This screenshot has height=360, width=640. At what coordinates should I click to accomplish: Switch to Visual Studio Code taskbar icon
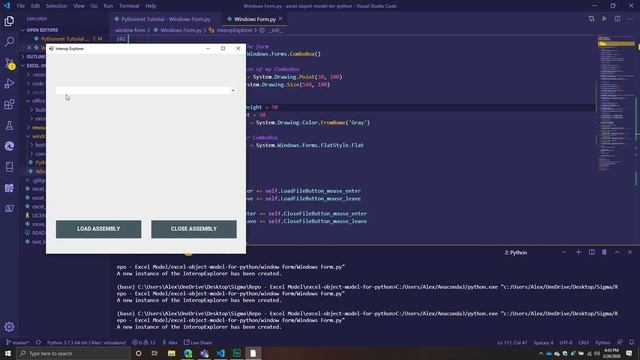pos(220,353)
